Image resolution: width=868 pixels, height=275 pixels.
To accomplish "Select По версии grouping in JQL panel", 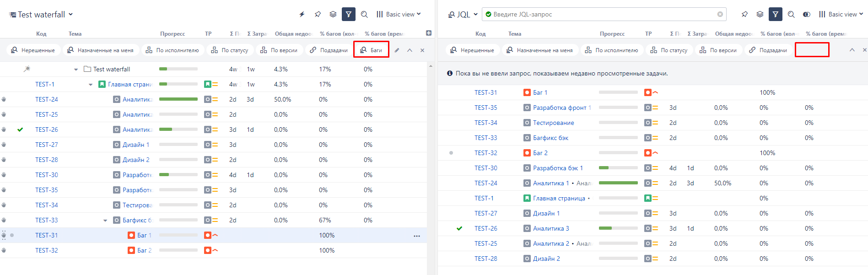I will 718,50.
